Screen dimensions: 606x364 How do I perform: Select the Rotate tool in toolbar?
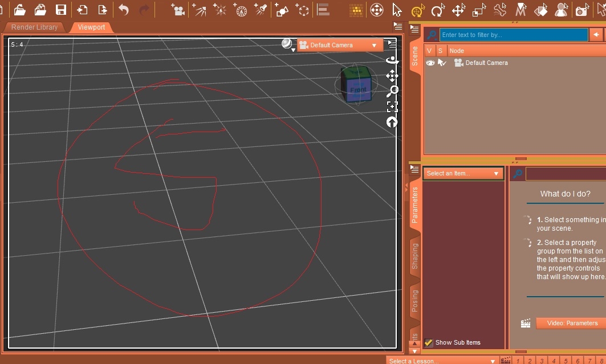tap(438, 10)
